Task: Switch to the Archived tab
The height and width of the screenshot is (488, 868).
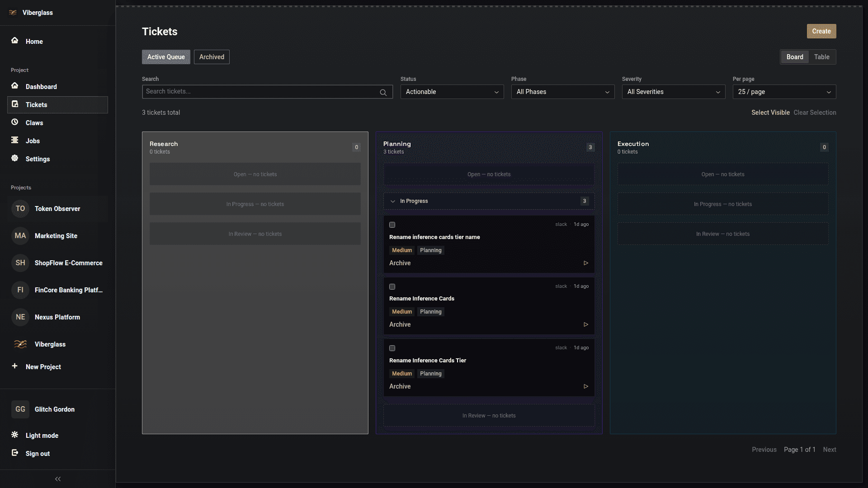Action: click(x=212, y=56)
